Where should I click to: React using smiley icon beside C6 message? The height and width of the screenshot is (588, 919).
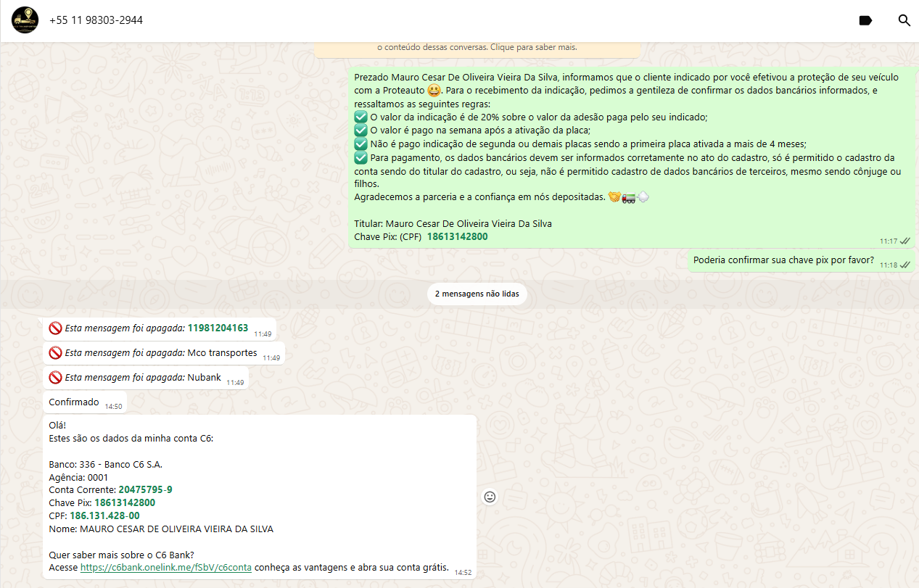[490, 497]
